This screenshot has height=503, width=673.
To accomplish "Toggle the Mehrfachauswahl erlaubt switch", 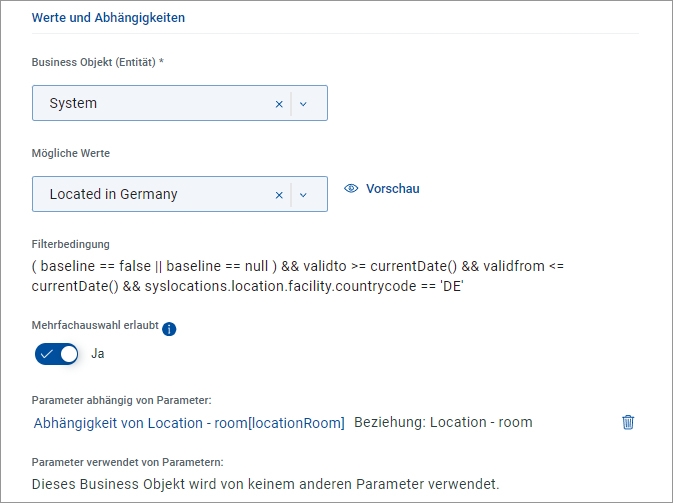I will coord(56,353).
